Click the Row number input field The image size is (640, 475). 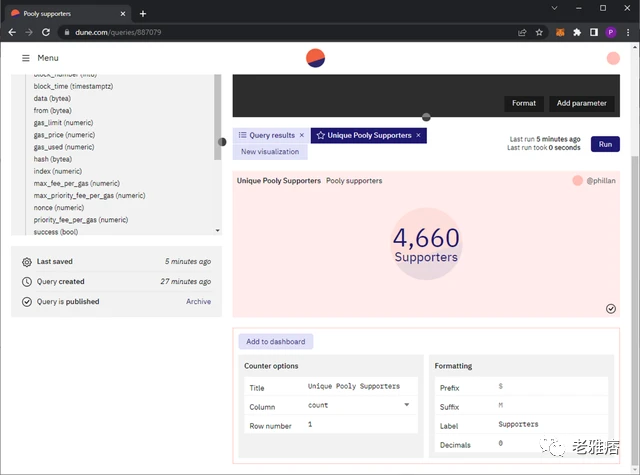[361, 424]
